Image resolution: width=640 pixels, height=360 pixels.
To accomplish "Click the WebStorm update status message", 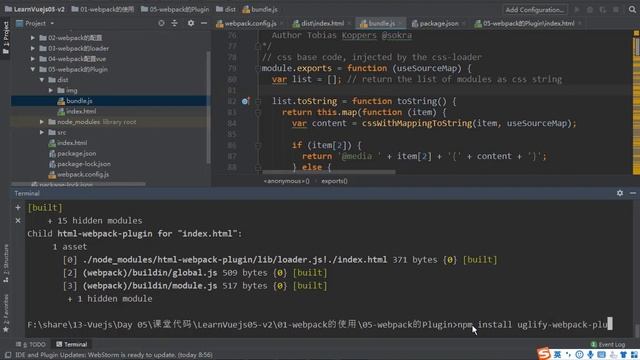I will tap(114, 355).
